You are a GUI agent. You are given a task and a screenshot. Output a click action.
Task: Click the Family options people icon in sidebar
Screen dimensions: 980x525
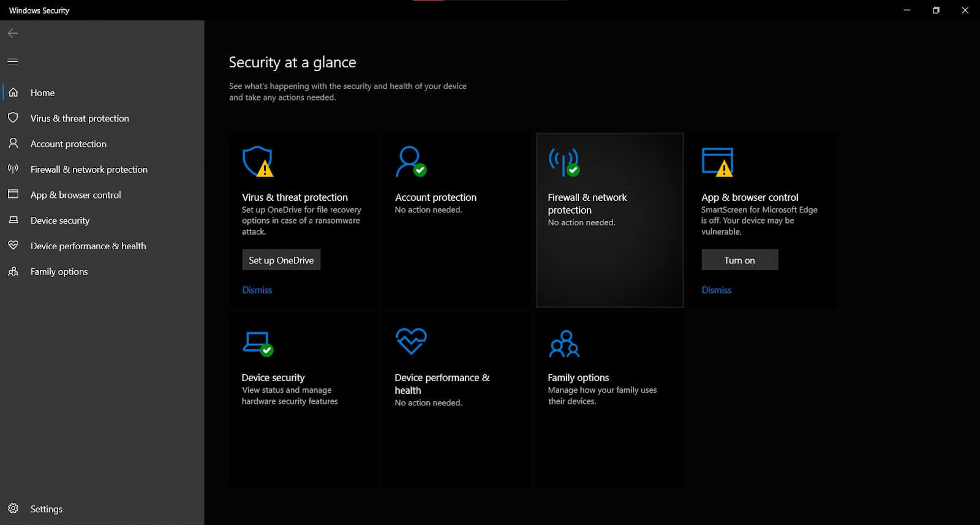click(13, 271)
